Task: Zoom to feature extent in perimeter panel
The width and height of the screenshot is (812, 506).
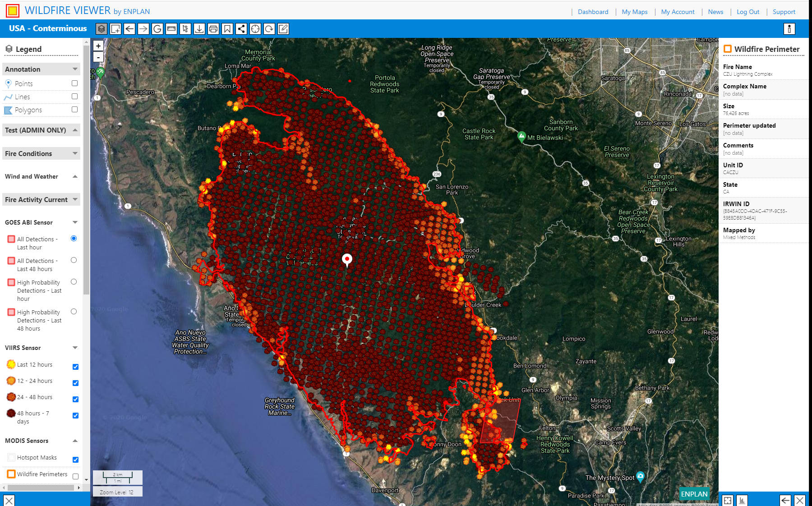Action: pos(728,500)
